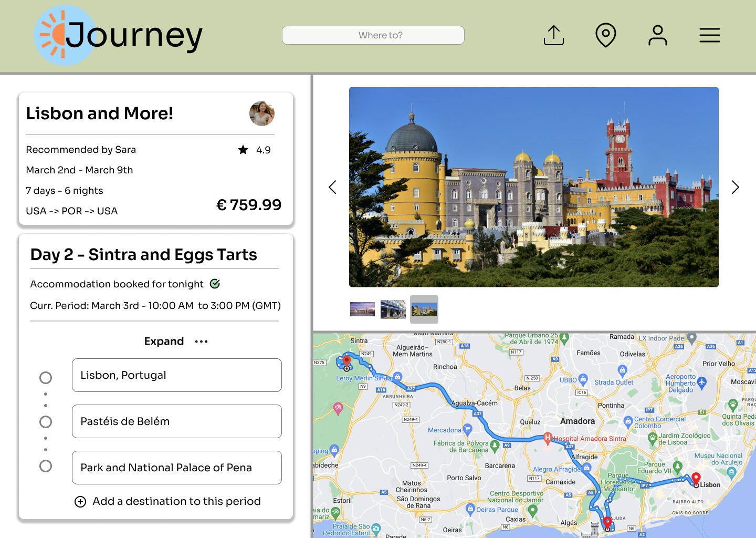Expand the day itinerary details
Viewport: 756px width, 538px height.
164,342
